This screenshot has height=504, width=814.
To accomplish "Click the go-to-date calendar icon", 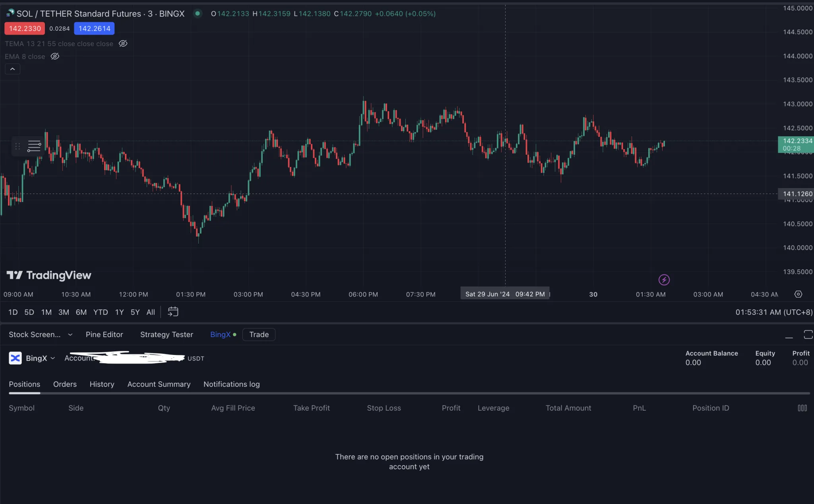I will coord(173,312).
